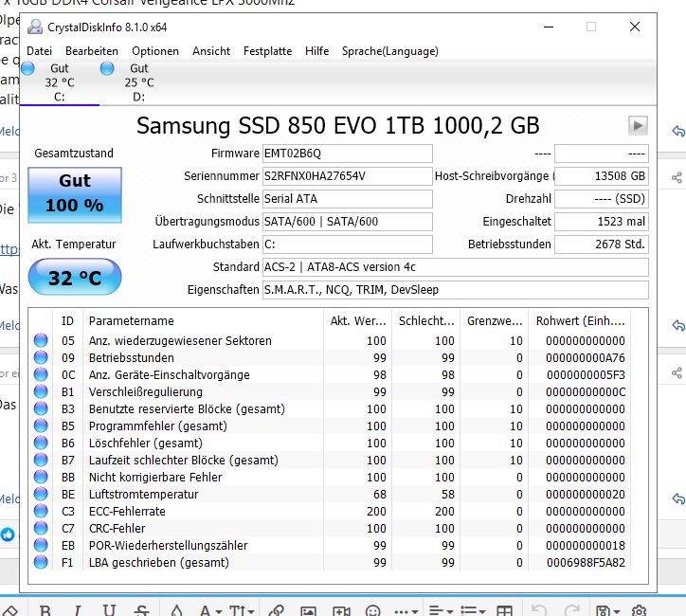Click the Seriennummer field S2RFNX0HA27654V
Screen dimensions: 686x616
(348, 176)
